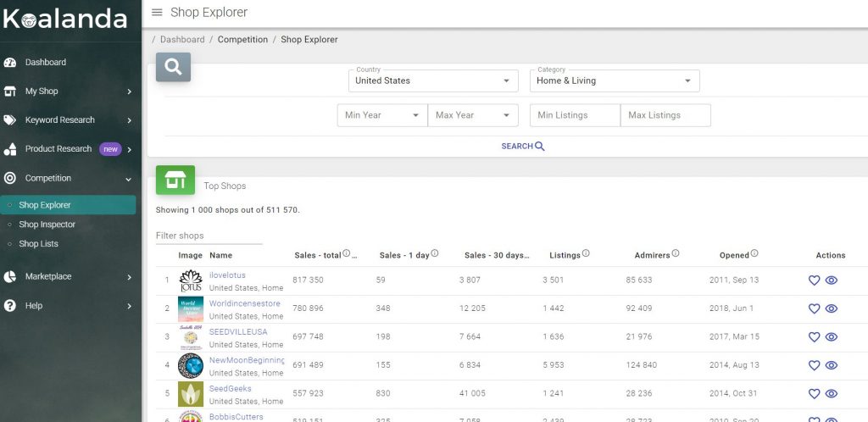Select Shop Explorer in the sidebar

(68, 204)
